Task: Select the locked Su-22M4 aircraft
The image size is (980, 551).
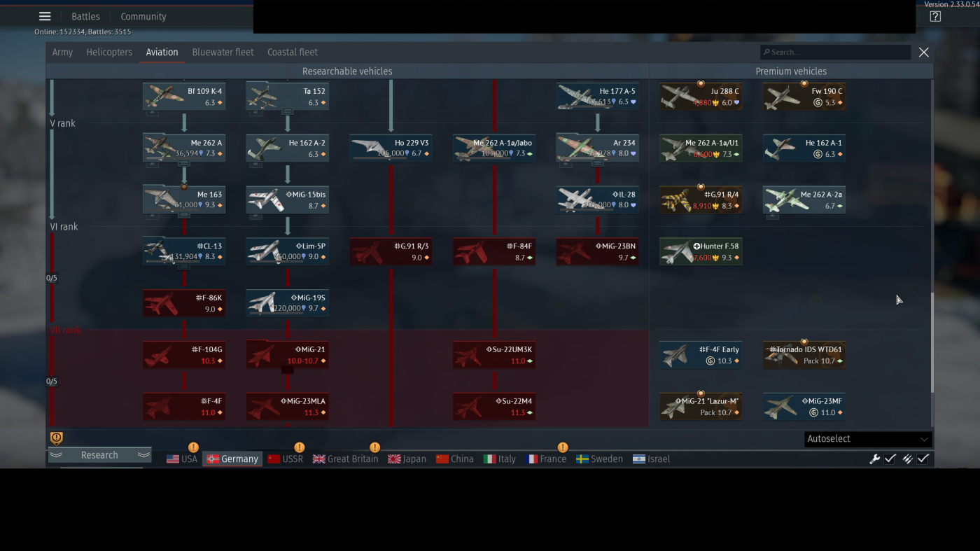Action: point(494,407)
